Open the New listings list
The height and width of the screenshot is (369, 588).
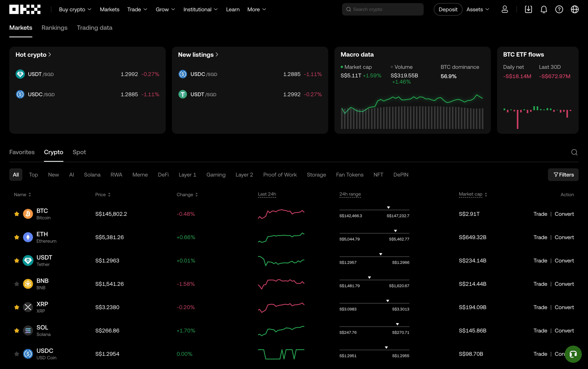point(198,55)
